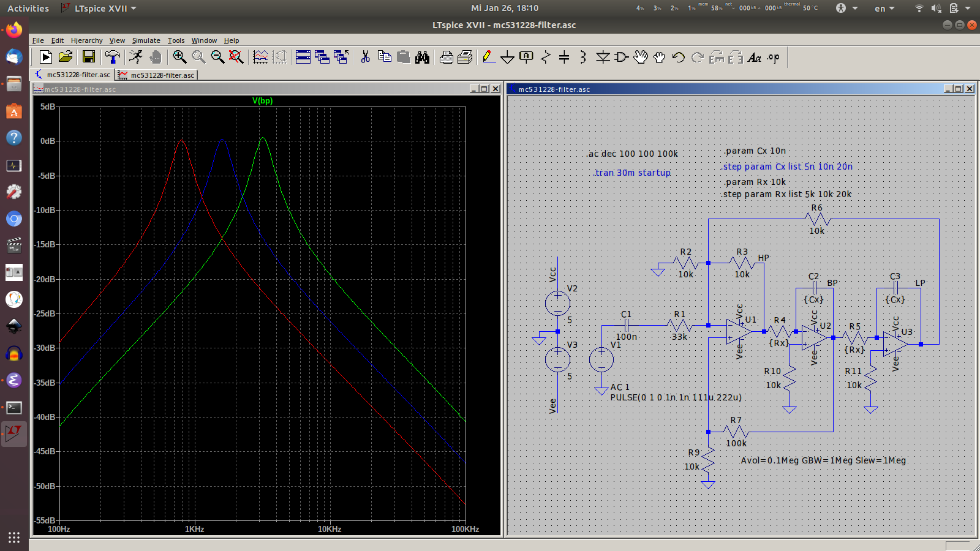Place a Ground symbol tool
This screenshot has height=551, width=980.
(x=507, y=57)
